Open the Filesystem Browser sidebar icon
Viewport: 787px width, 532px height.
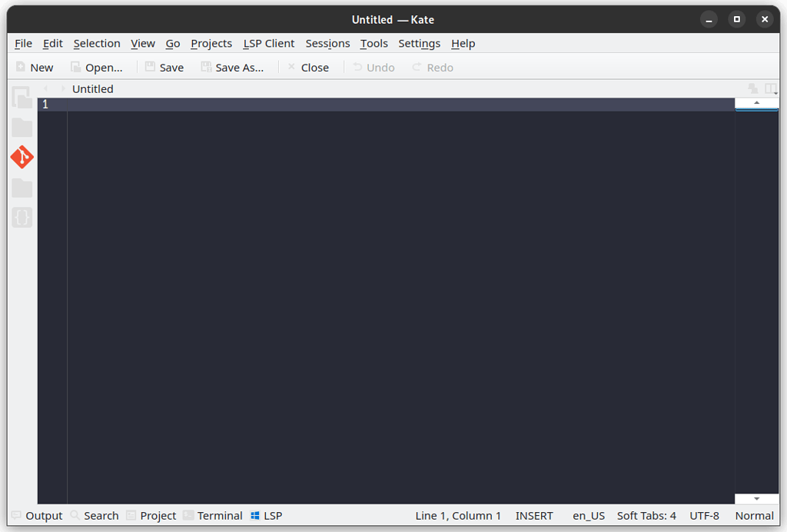coord(22,128)
